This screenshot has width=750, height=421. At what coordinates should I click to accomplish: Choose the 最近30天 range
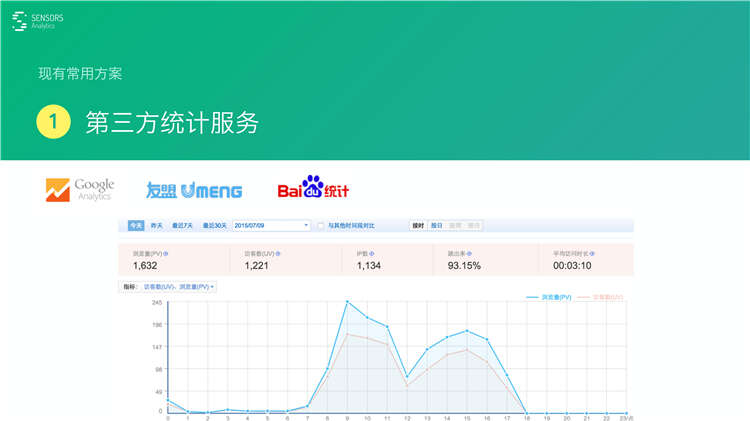(214, 226)
